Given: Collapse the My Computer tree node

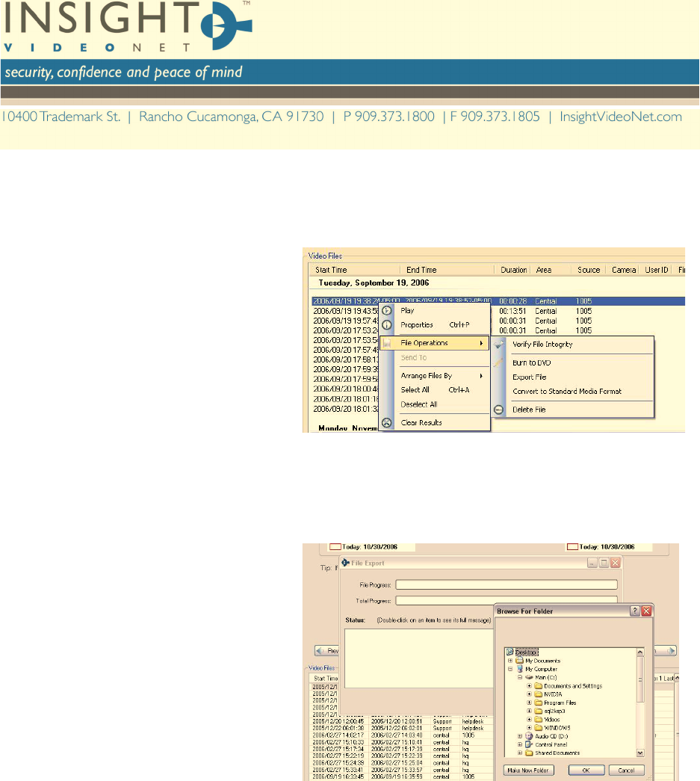Looking at the screenshot, I should 510,669.
